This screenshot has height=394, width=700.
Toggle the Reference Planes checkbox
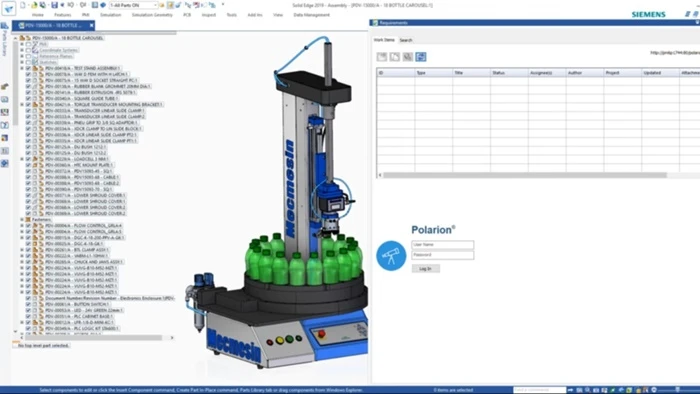(x=29, y=56)
